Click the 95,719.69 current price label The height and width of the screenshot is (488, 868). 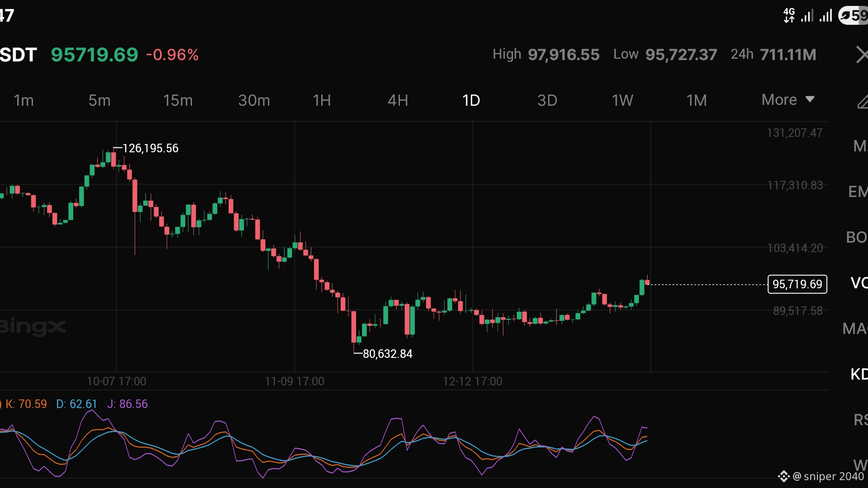pyautogui.click(x=797, y=284)
